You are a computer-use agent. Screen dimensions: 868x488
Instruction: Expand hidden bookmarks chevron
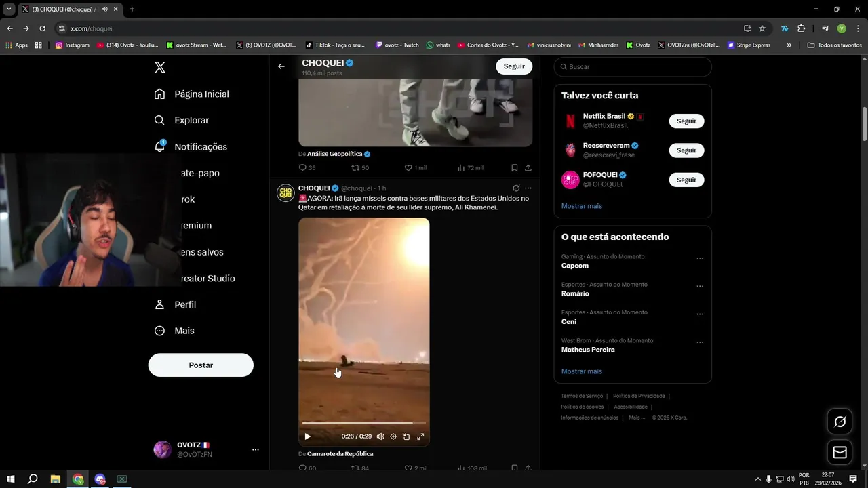tap(789, 45)
